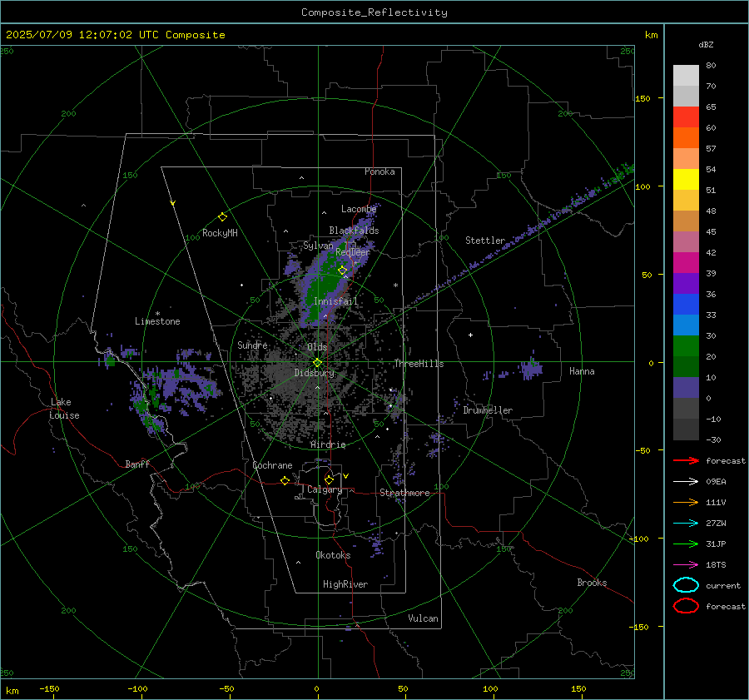Click the asterisk marker above Limestone
The image size is (749, 700).
pyautogui.click(x=157, y=314)
